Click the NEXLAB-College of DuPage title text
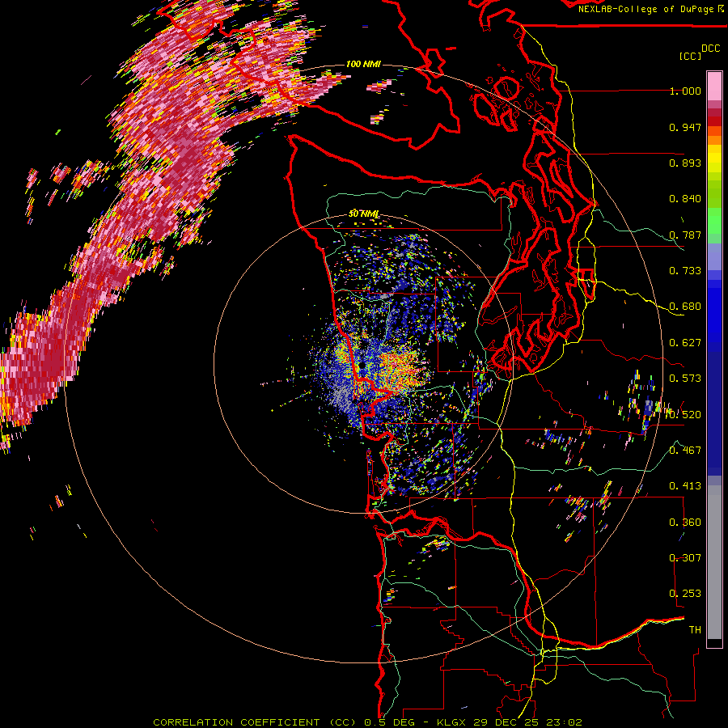 pos(645,9)
